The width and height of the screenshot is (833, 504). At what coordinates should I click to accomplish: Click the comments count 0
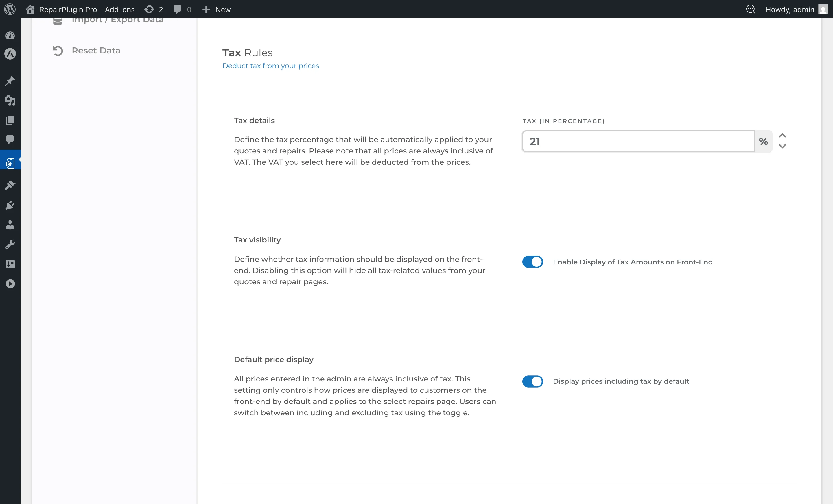pos(189,10)
